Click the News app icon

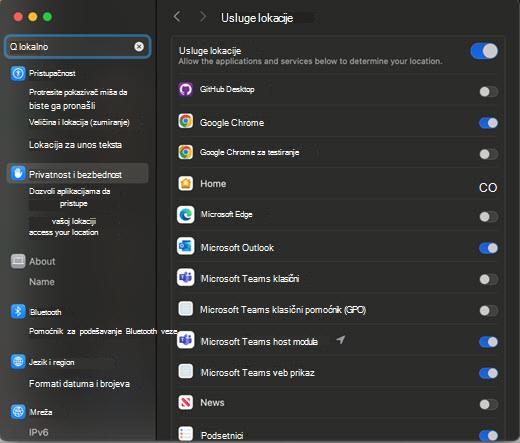pos(186,402)
